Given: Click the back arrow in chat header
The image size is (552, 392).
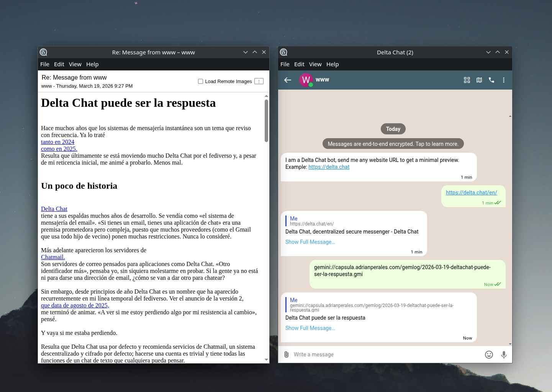Looking at the screenshot, I should (288, 80).
